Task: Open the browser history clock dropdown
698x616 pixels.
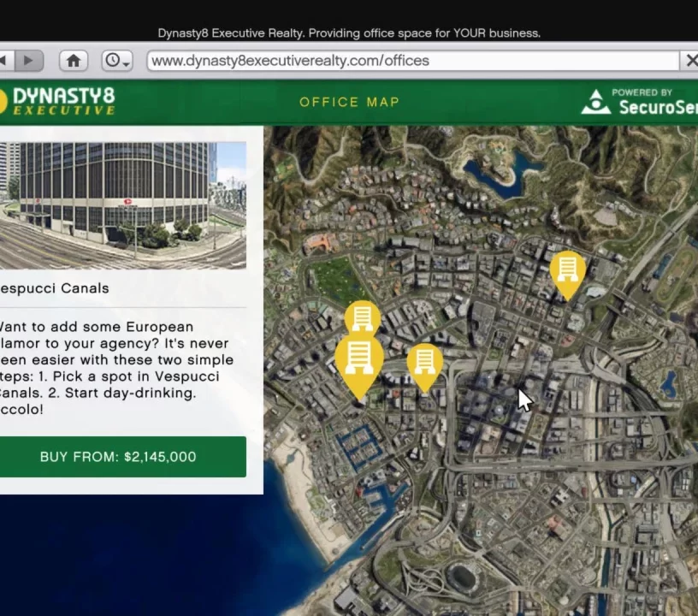Action: pyautogui.click(x=117, y=61)
